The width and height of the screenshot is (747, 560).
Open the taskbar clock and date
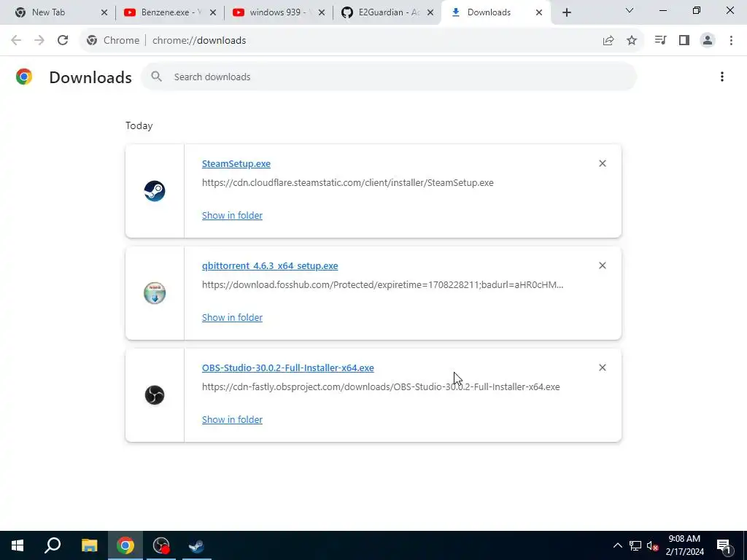point(684,545)
